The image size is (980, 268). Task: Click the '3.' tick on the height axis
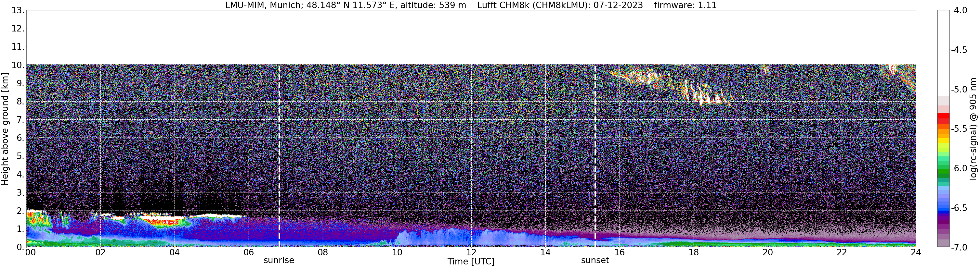coord(20,192)
